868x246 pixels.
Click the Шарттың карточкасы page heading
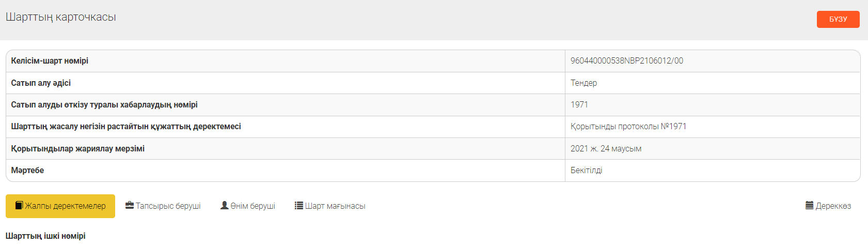pyautogui.click(x=61, y=17)
